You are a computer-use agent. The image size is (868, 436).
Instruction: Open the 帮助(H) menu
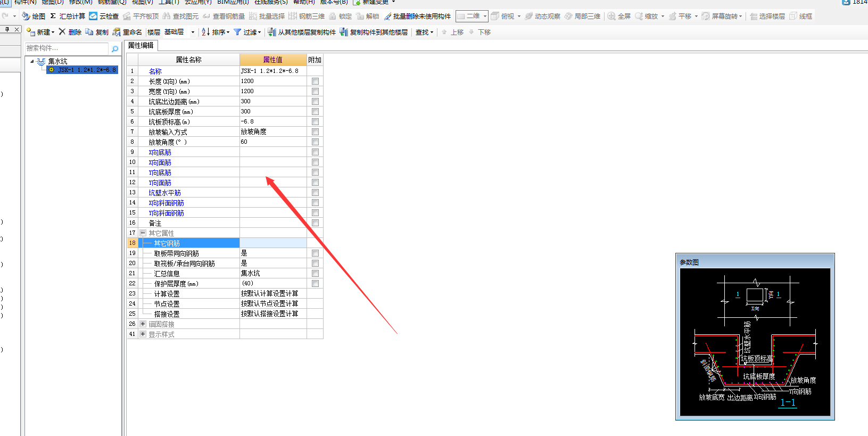[x=304, y=2]
